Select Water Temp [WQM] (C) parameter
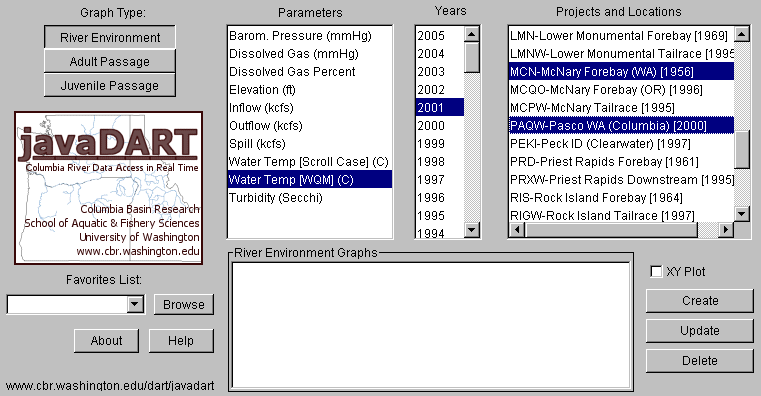Viewport: 761px width, 396px height. click(x=310, y=180)
